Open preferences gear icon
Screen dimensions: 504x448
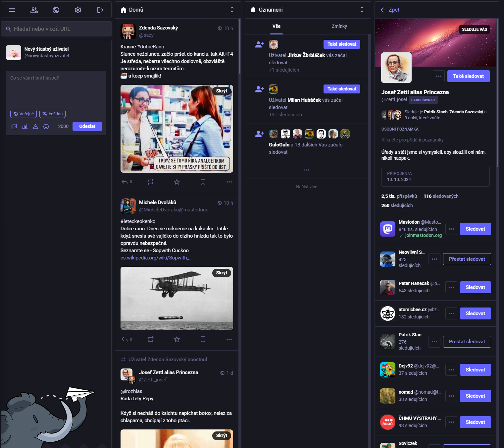[x=78, y=10]
